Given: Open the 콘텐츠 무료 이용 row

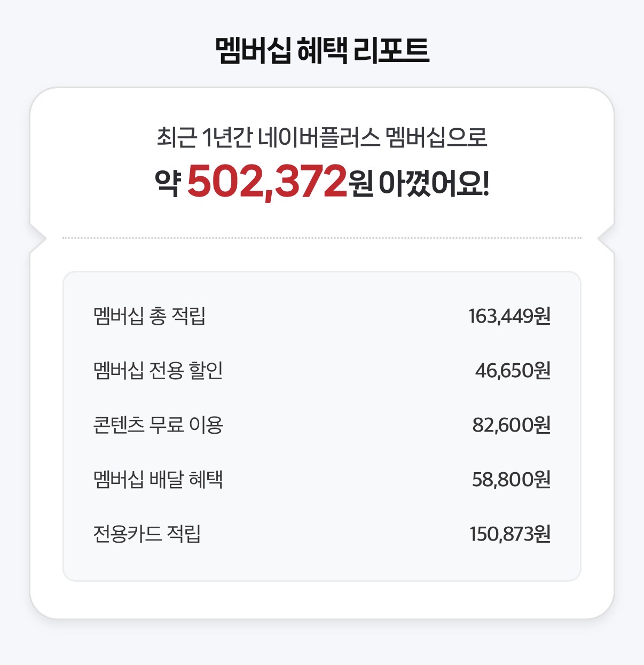Looking at the screenshot, I should (322, 425).
